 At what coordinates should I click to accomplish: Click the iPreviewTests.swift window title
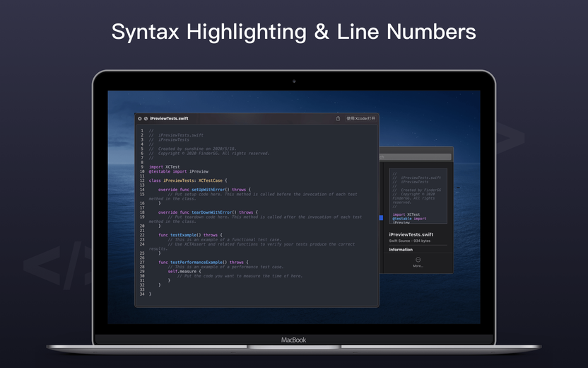tap(169, 119)
